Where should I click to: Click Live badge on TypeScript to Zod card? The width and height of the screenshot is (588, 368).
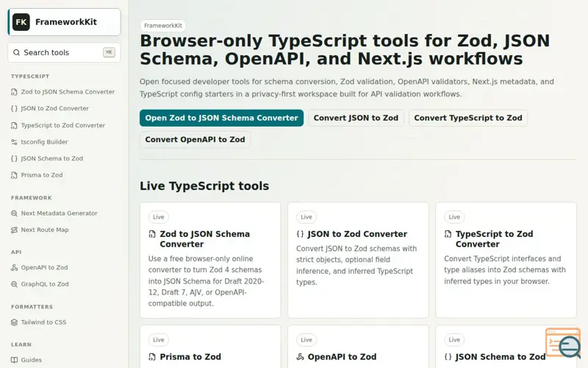454,217
